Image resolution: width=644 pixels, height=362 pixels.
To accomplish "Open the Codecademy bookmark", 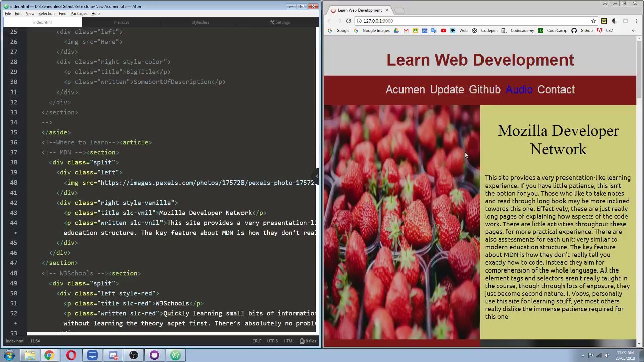I will [518, 30].
